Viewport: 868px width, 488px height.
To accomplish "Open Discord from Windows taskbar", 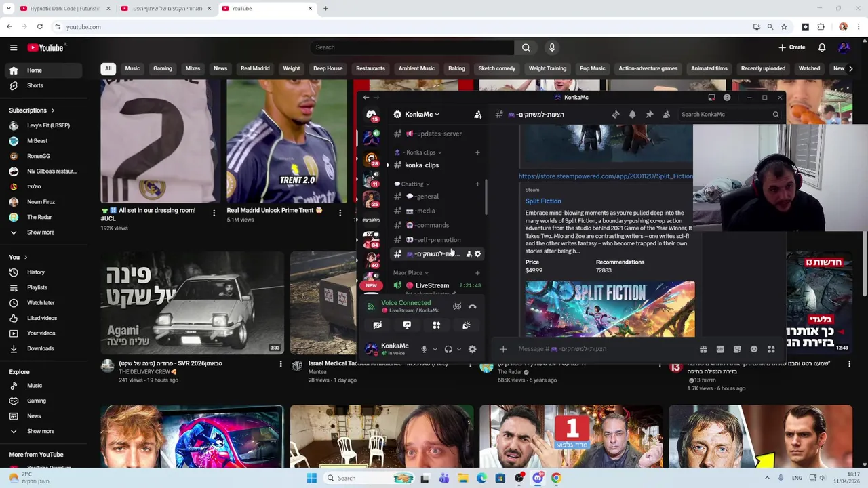I will (538, 478).
